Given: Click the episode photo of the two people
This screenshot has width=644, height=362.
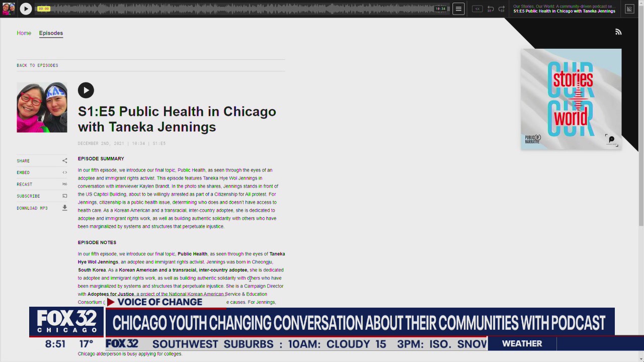Looking at the screenshot, I should tap(42, 107).
